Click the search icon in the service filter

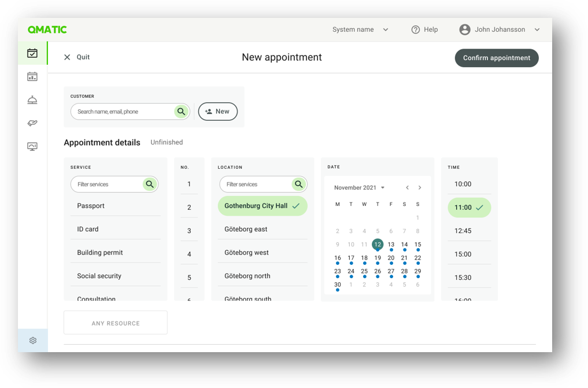[x=150, y=184]
